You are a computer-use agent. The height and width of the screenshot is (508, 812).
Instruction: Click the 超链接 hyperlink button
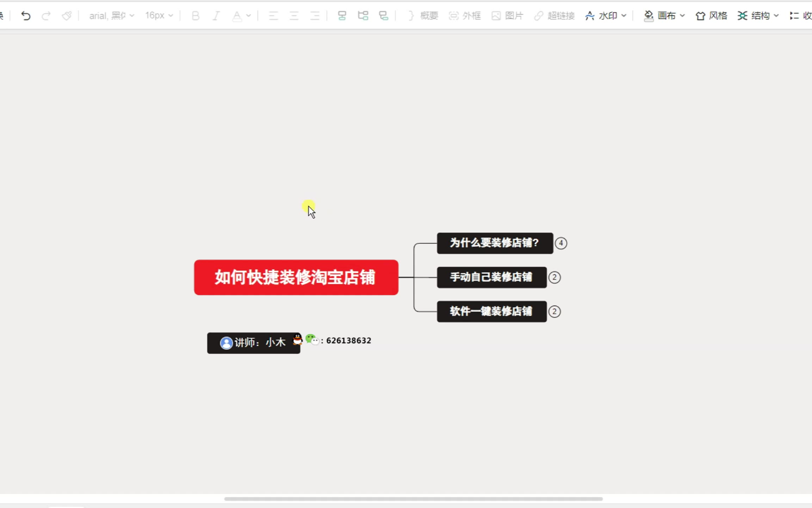(x=554, y=16)
